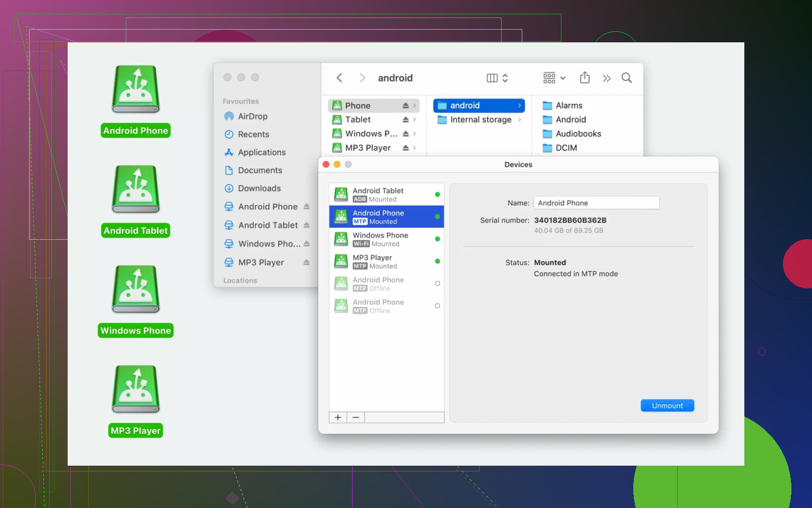Add a new device with plus button
The height and width of the screenshot is (508, 812).
(338, 418)
